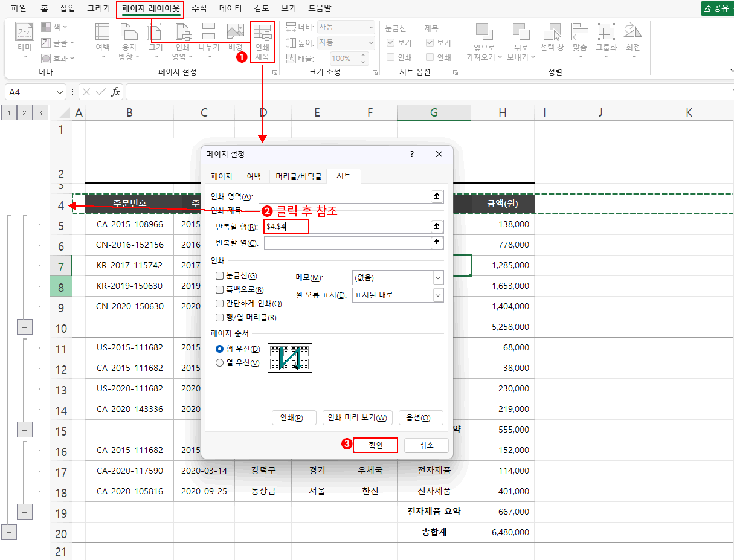Click the outline level 2 button
Screen dimensions: 734x560
point(25,112)
